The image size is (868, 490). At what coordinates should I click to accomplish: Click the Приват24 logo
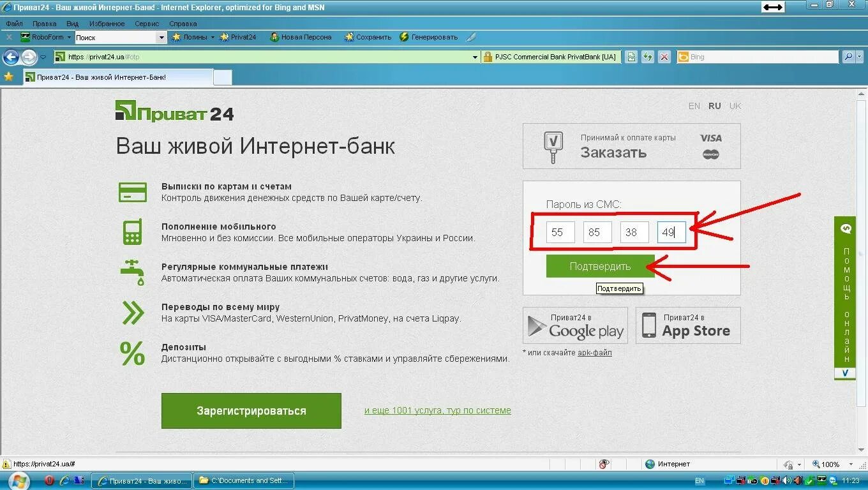point(174,112)
